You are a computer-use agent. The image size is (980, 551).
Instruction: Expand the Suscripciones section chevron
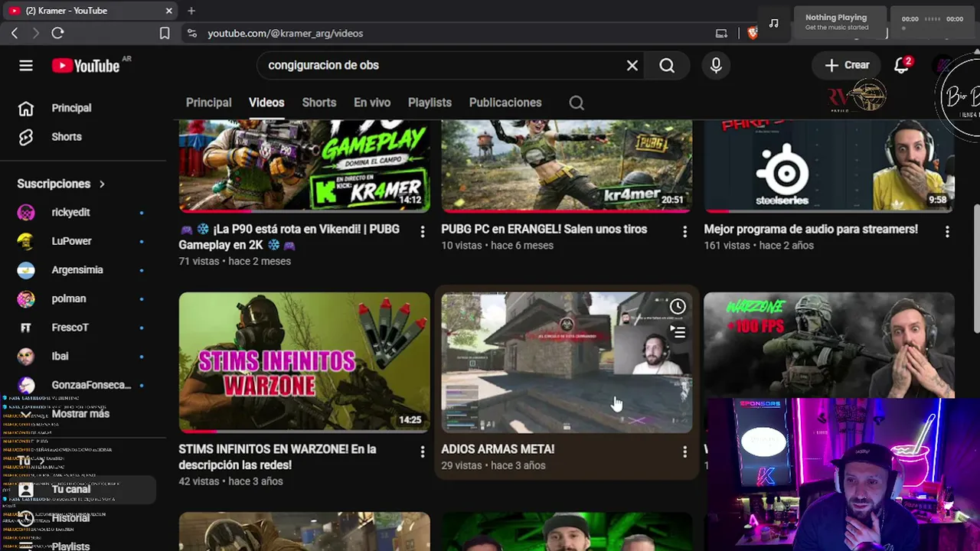point(102,184)
